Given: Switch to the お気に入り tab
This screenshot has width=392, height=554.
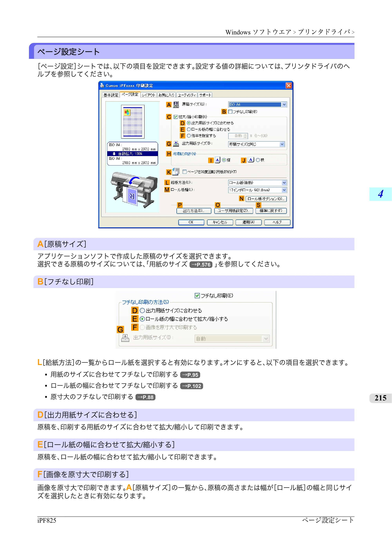Looking at the screenshot, I should click(166, 95).
